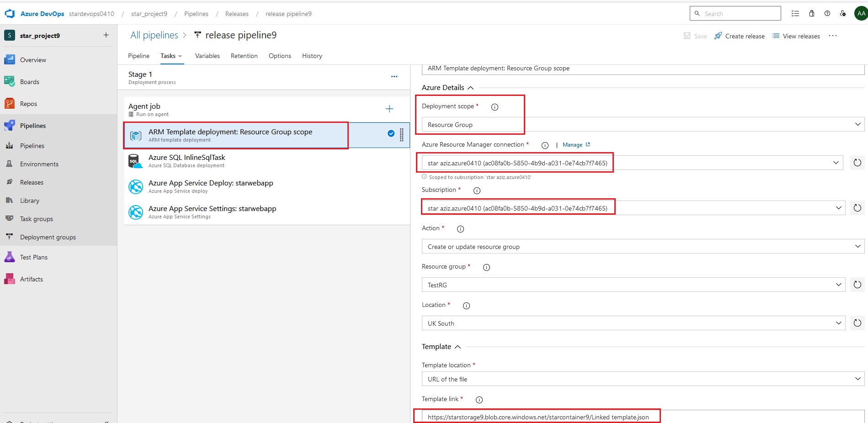The width and height of the screenshot is (868, 423).
Task: Open the marketplace shopping bag icon
Action: click(x=812, y=14)
